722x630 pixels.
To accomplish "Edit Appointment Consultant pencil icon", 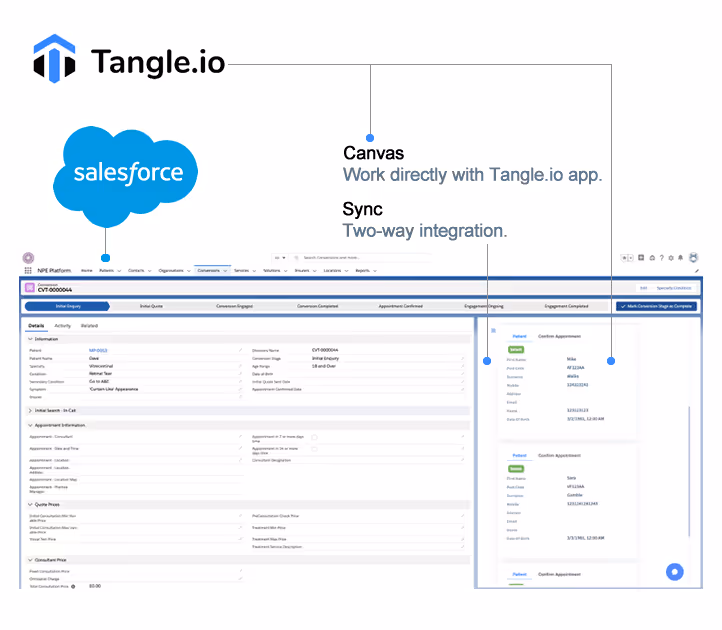I will pyautogui.click(x=240, y=437).
